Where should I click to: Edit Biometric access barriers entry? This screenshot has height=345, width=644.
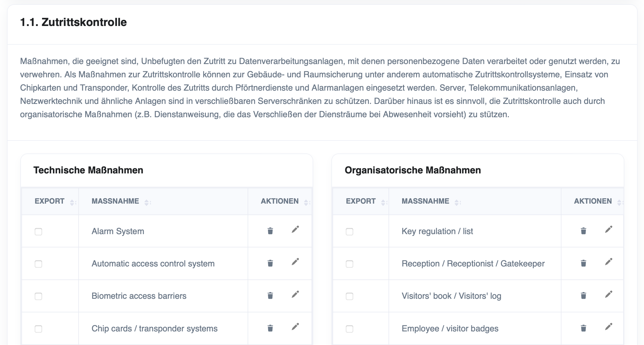(295, 294)
